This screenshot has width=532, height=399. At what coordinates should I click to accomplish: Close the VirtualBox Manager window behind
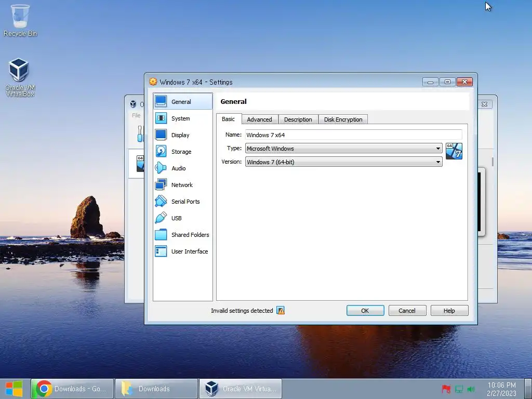coord(485,104)
